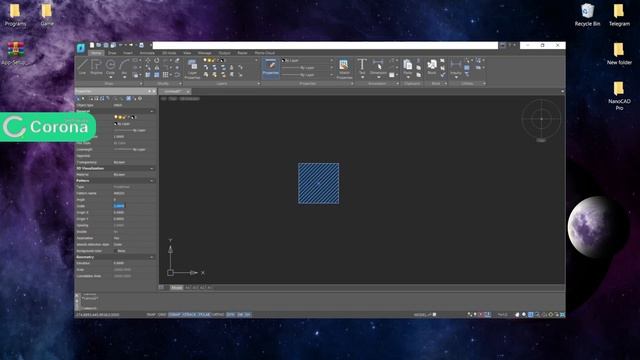
Task: Expand the Draw ribbon panel arrow
Action: point(141,84)
